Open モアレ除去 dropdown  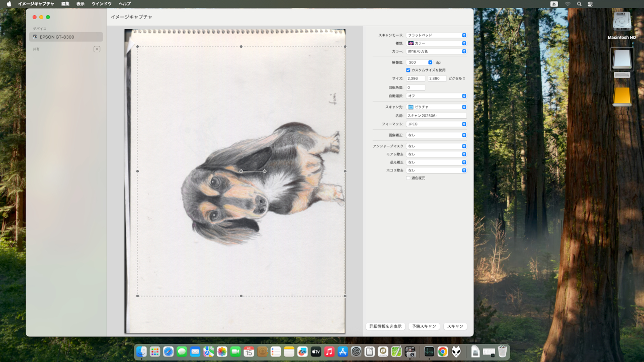(436, 154)
